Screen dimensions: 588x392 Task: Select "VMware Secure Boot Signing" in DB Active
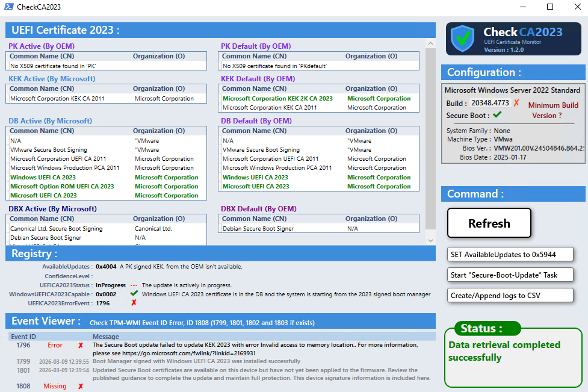click(106, 150)
